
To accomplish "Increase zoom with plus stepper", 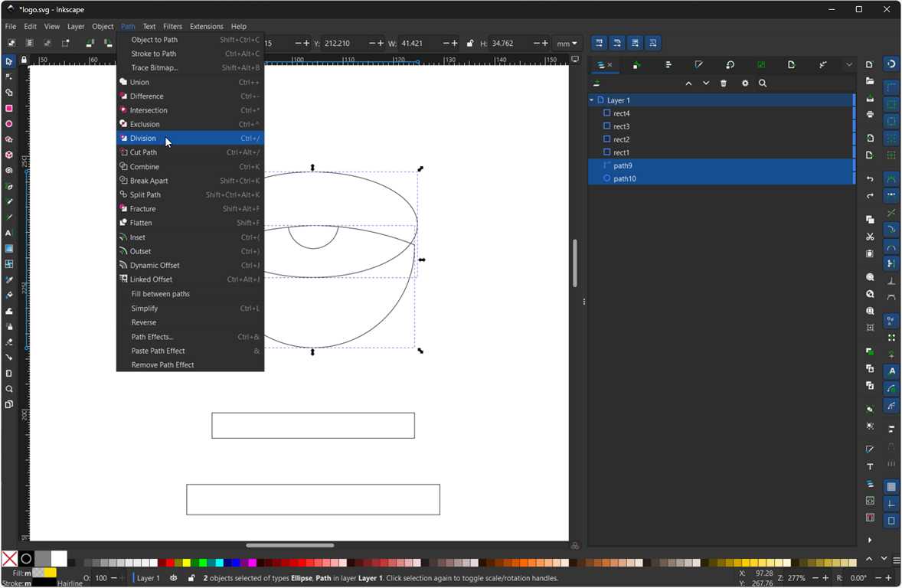I will [825, 578].
